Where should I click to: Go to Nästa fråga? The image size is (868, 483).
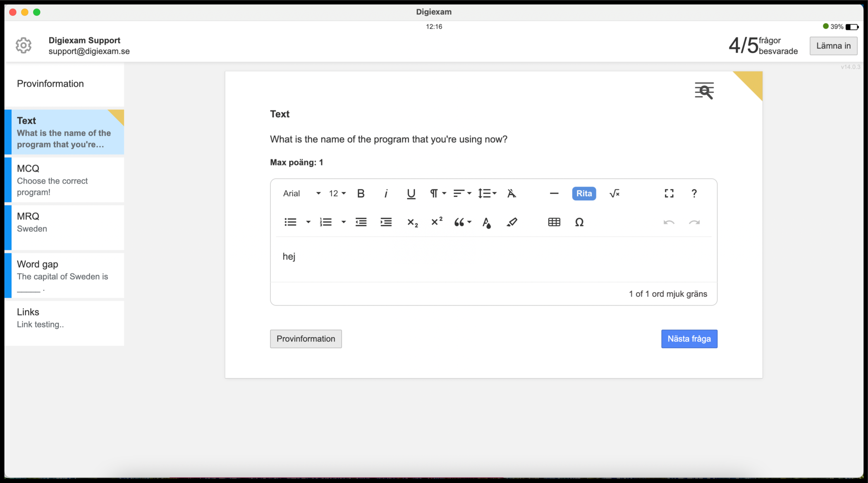click(689, 338)
